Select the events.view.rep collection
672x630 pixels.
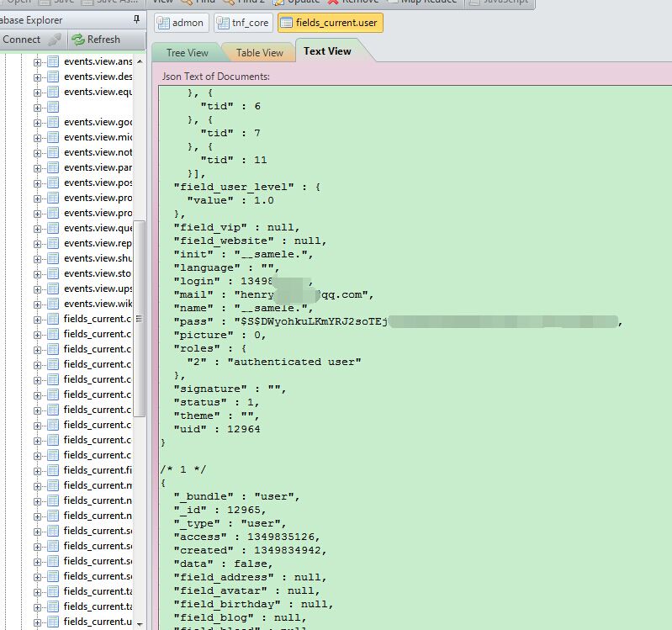98,243
